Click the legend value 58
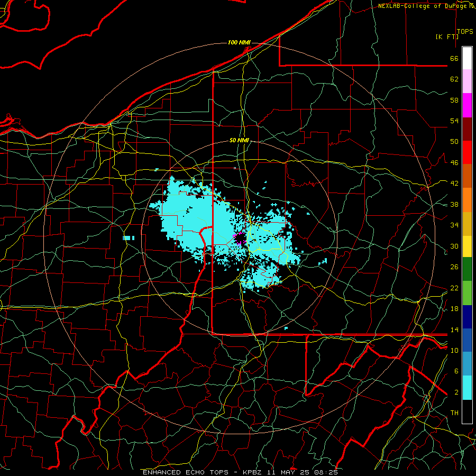Screen dimensions: 476x476 coord(454,100)
